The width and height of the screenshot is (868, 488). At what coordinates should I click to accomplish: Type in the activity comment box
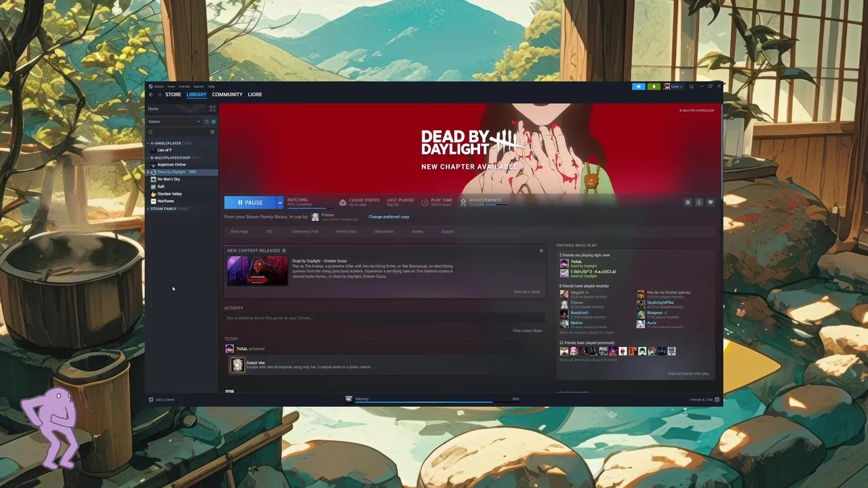coord(383,318)
